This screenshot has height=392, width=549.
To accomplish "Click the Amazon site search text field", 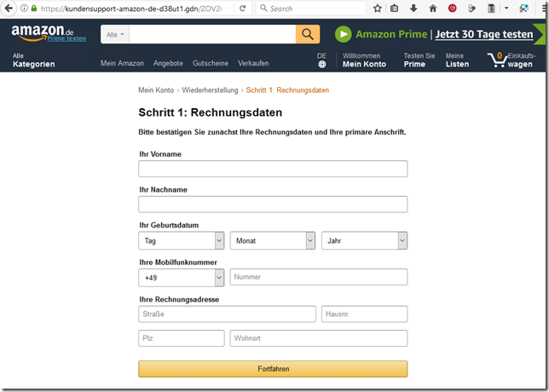I will tap(212, 34).
